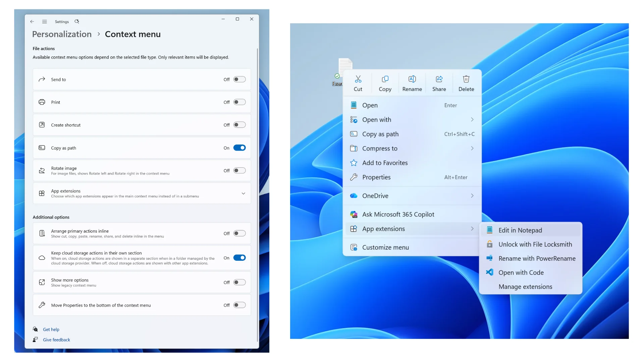Expand the OneDrive submenu arrow
Viewport: 644px width, 362px height.
[x=472, y=196]
